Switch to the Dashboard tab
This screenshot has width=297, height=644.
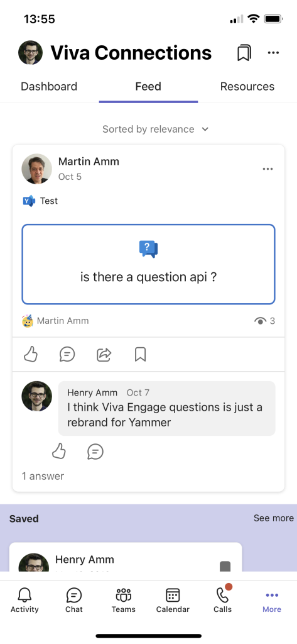point(49,87)
